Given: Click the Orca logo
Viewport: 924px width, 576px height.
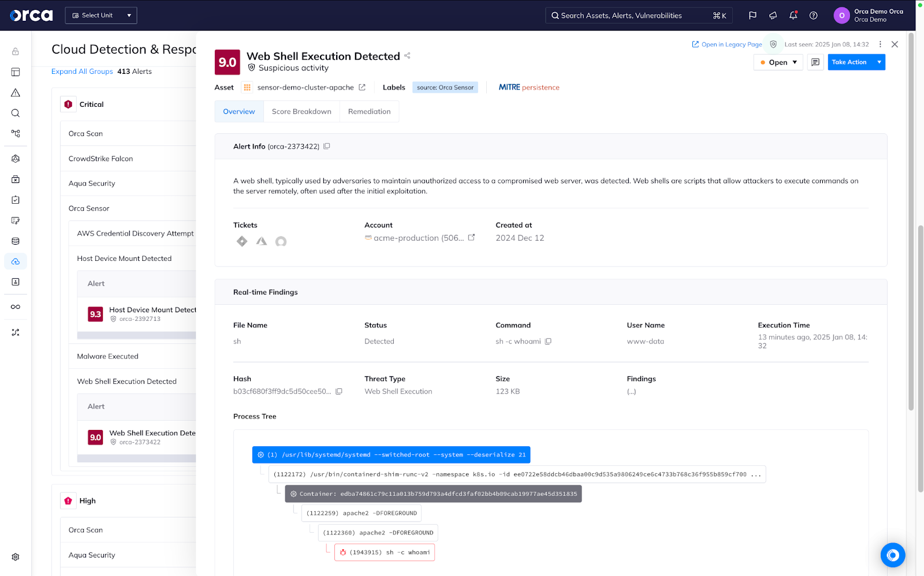Looking at the screenshot, I should point(31,16).
